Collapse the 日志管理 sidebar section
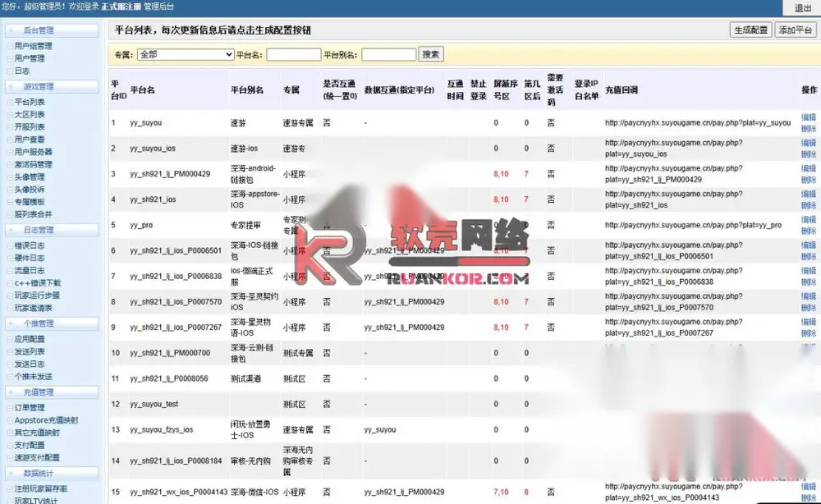Viewport: 821px width, 504px height. pos(51,230)
